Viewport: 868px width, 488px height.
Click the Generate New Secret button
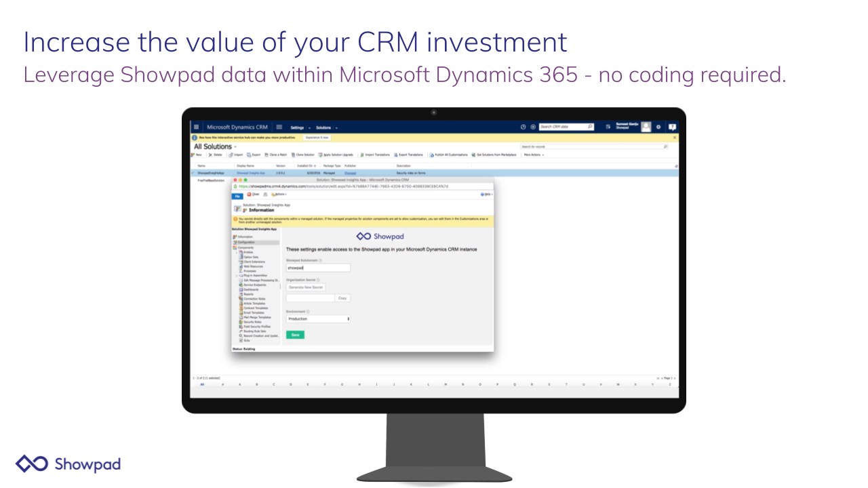coord(305,287)
